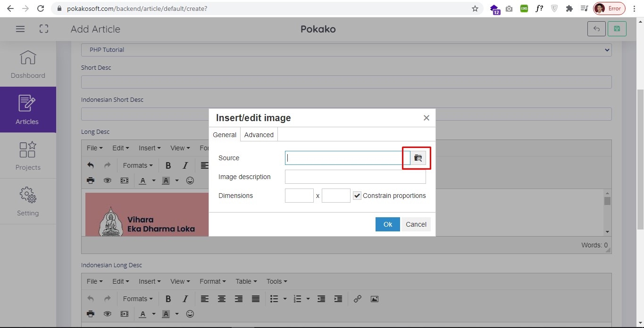Open the Table menu in Indonesian editor

coord(246,281)
